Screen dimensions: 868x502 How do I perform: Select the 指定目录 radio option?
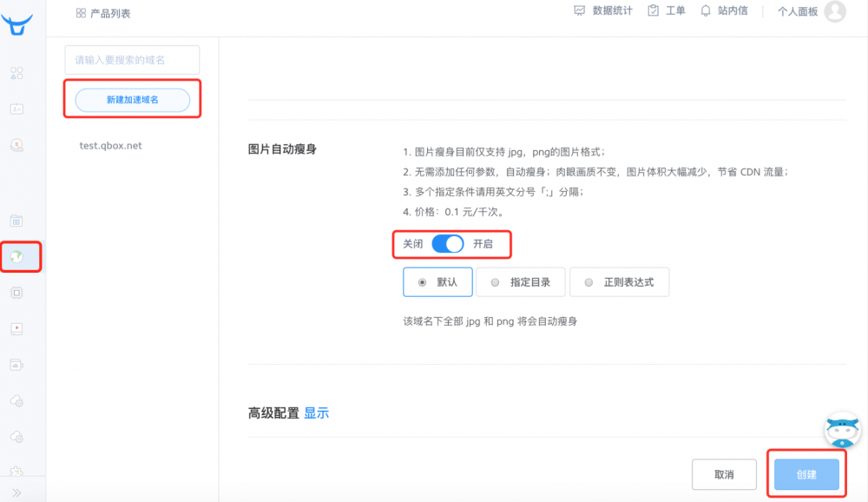(x=521, y=282)
